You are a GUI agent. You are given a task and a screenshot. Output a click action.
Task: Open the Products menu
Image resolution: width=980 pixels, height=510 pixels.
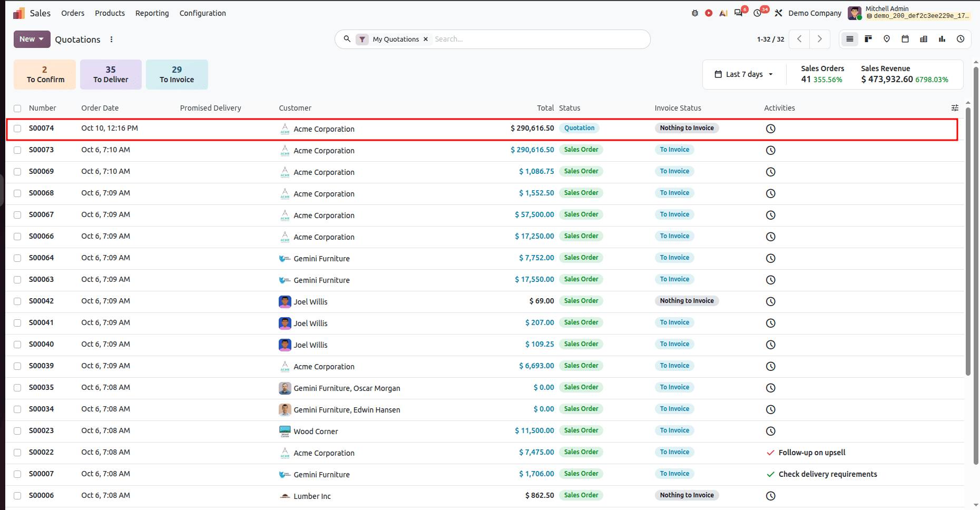pyautogui.click(x=110, y=13)
